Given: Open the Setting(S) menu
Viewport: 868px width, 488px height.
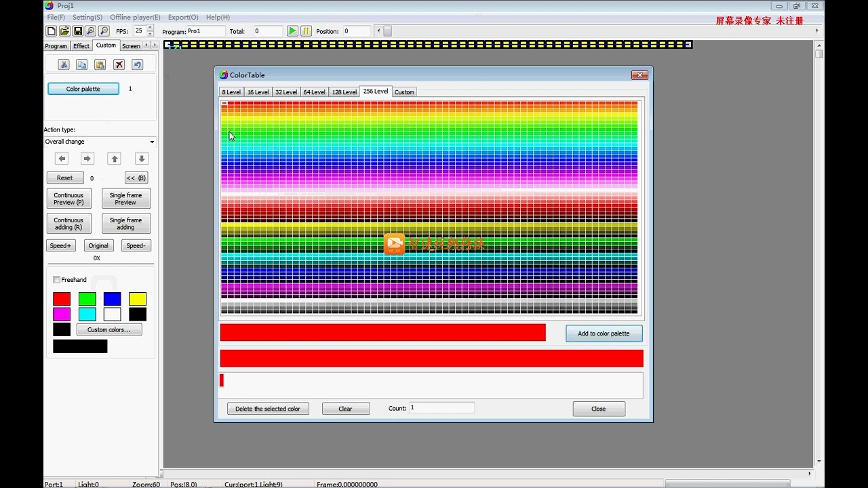Looking at the screenshot, I should 87,17.
